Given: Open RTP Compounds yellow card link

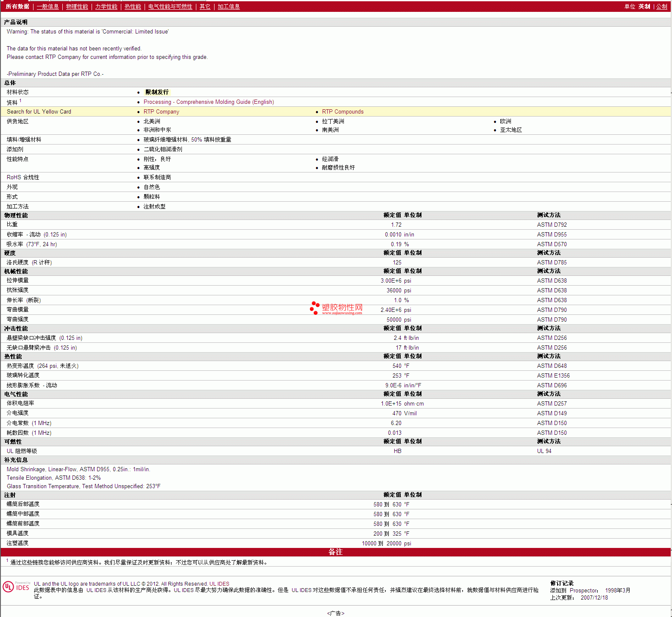Looking at the screenshot, I should [x=343, y=111].
